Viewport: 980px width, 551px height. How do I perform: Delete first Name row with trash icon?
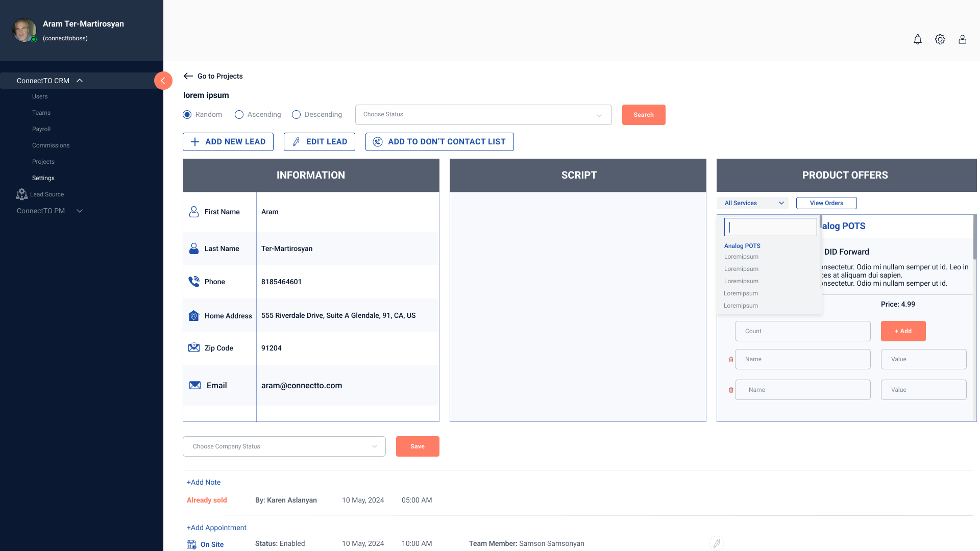click(731, 359)
